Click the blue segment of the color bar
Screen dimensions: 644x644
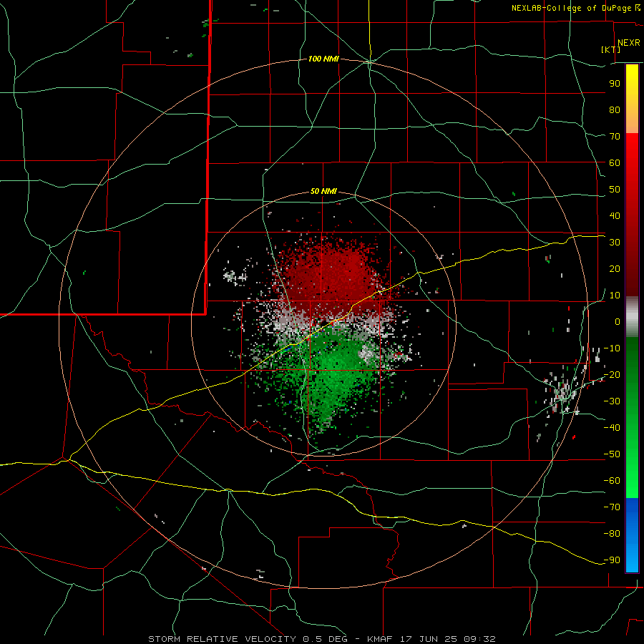click(632, 535)
